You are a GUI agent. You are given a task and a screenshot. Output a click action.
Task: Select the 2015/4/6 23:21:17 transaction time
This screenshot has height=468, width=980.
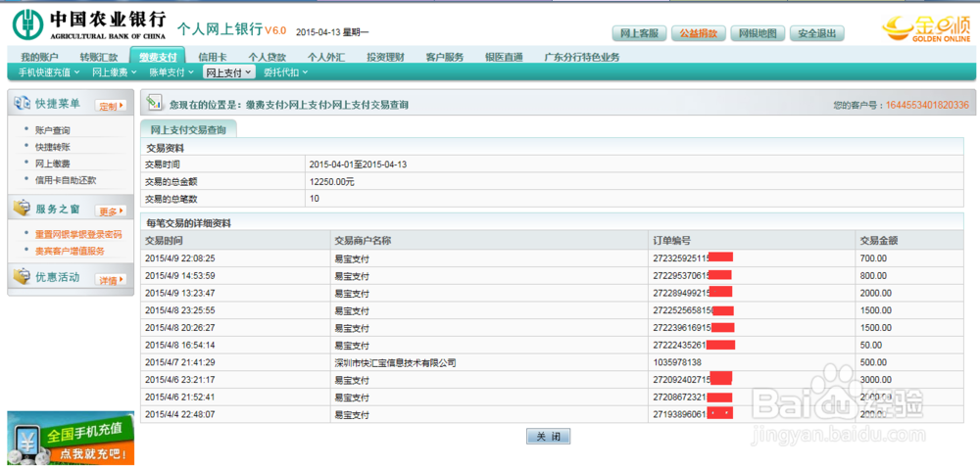click(180, 379)
